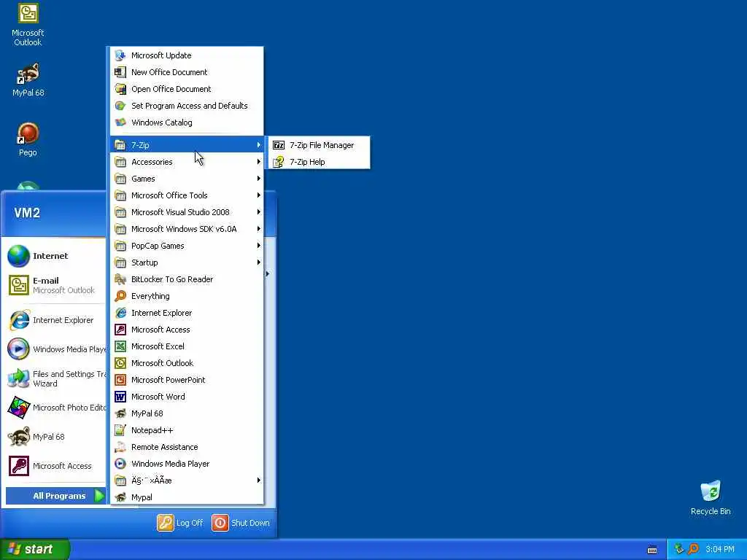Expand the Microsoft Office Tools arrow
Image resolution: width=747 pixels, height=560 pixels.
[x=259, y=195]
